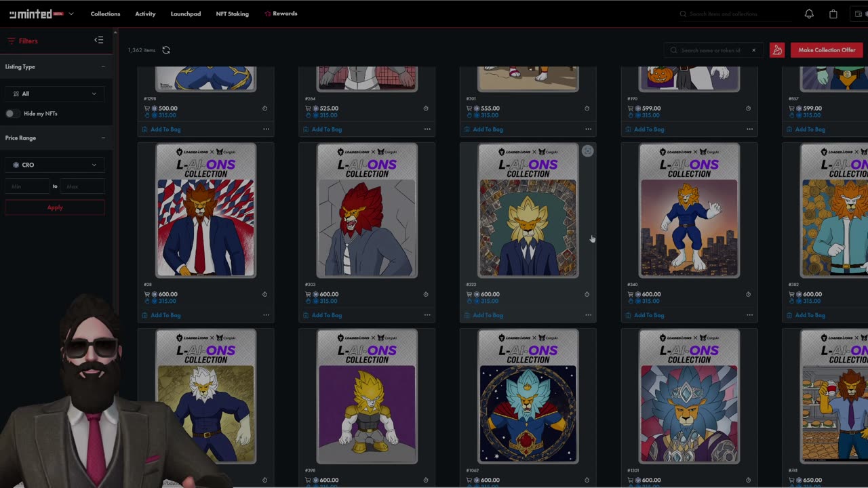Open the shopping bag icon
Screen dimensions: 868x488
[833, 14]
